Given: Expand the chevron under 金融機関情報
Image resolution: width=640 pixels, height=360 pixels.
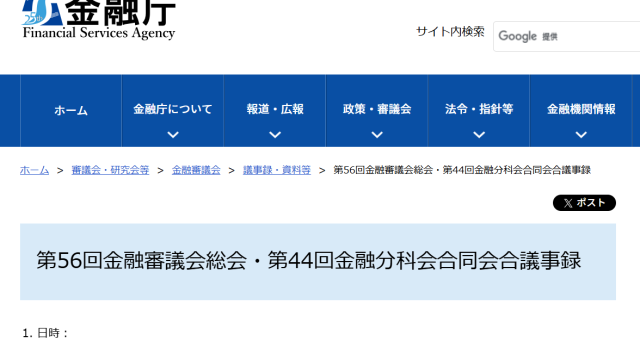Looking at the screenshot, I should tap(581, 134).
